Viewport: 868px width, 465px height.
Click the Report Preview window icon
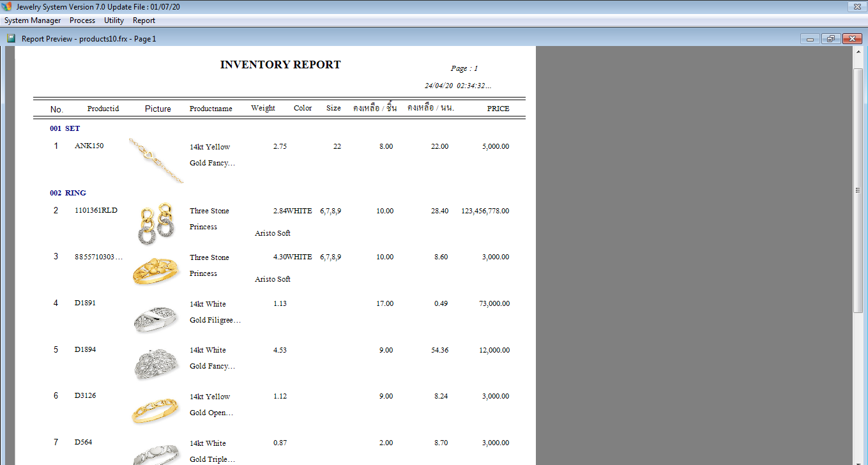[x=11, y=38]
